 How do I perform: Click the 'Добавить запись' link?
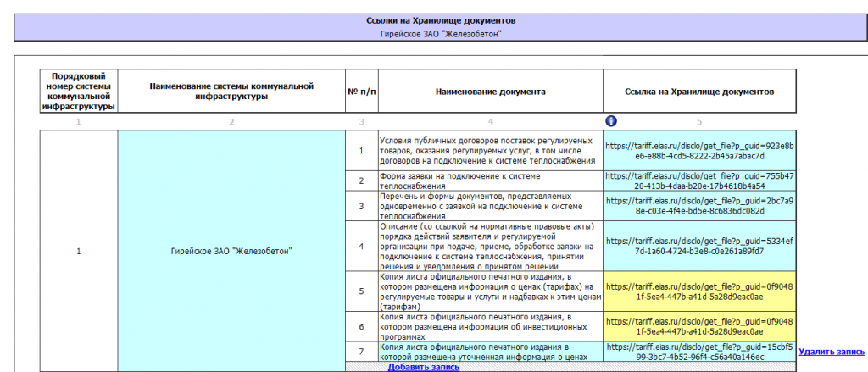pos(424,367)
